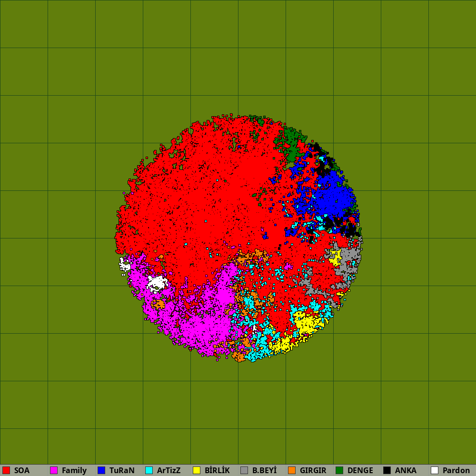Select the Family legend label
The width and height of the screenshot is (476, 476).
coord(74,471)
